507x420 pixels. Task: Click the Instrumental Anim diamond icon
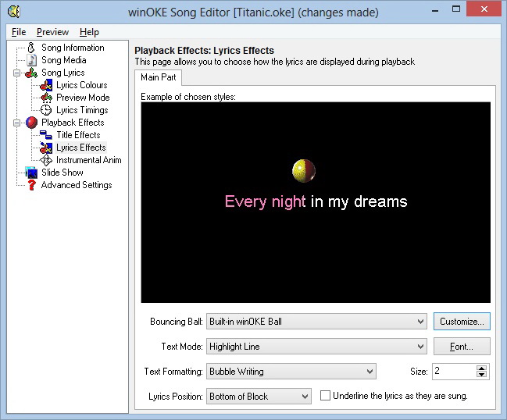click(x=46, y=160)
